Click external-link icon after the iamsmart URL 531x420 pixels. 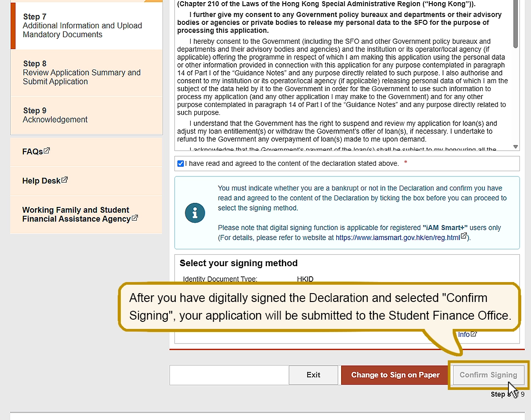tap(464, 237)
